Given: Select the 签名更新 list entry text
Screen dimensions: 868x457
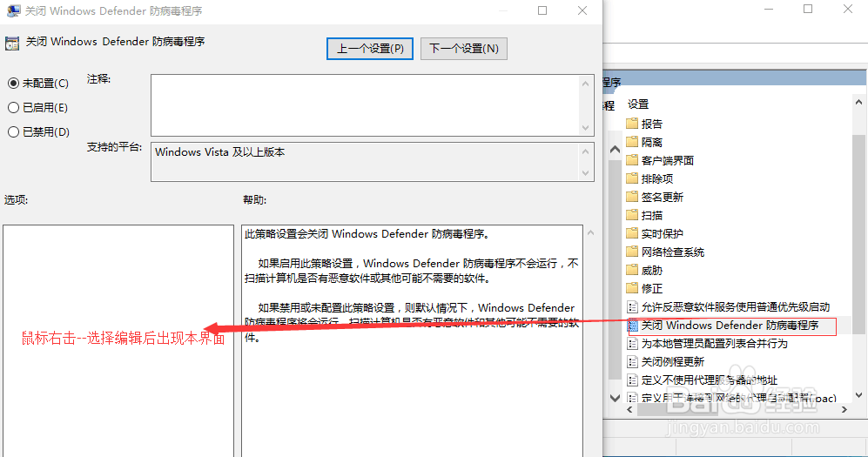Looking at the screenshot, I should point(662,197).
